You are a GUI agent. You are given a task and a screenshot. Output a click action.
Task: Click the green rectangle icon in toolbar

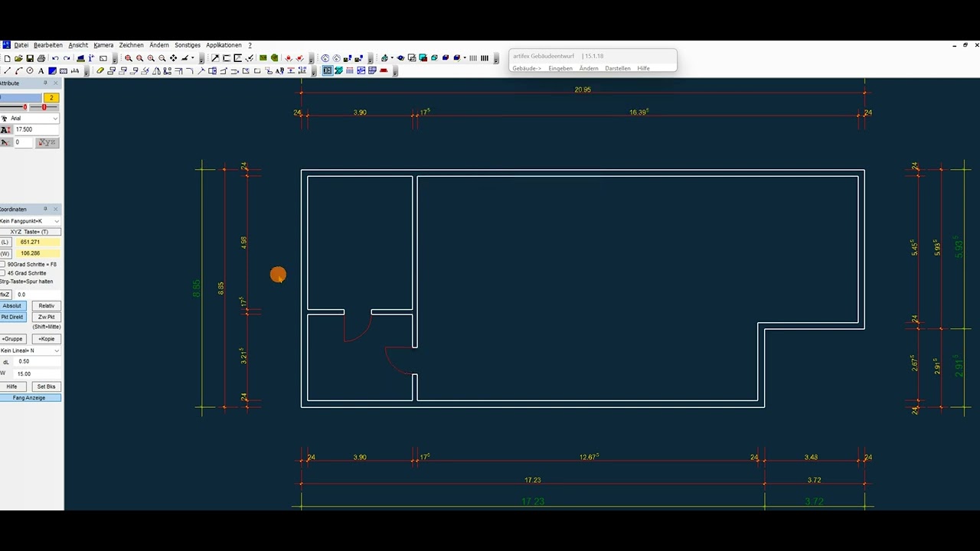point(263,58)
